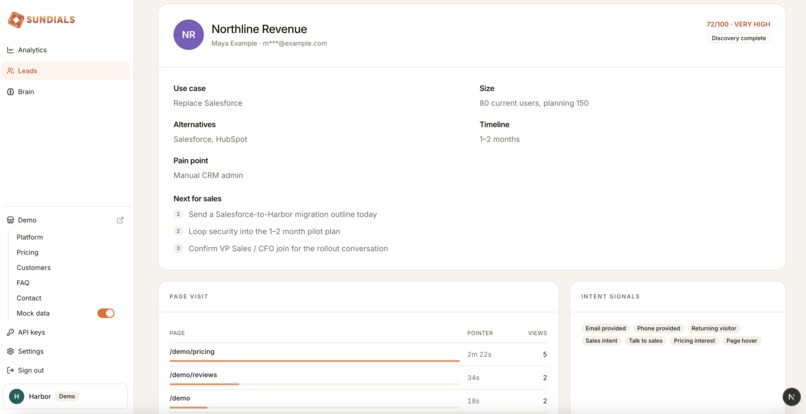Click the Pricing interest tag
This screenshot has height=414, width=806.
coord(694,340)
